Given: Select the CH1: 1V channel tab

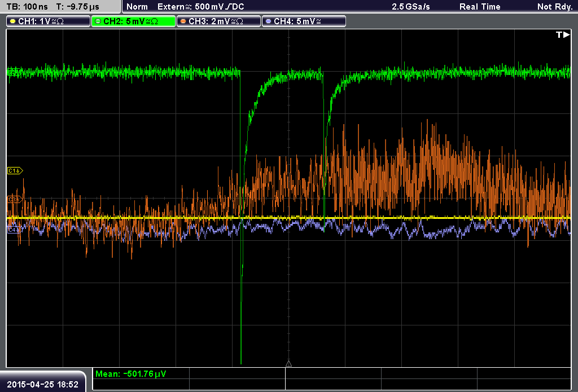Looking at the screenshot, I should click(x=49, y=21).
